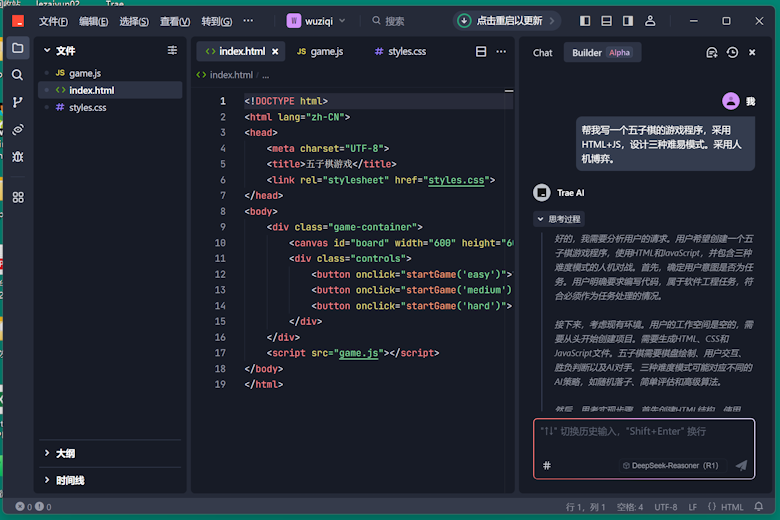This screenshot has height=520, width=780.
Task: Start a new chat with the icon
Action: pos(711,53)
